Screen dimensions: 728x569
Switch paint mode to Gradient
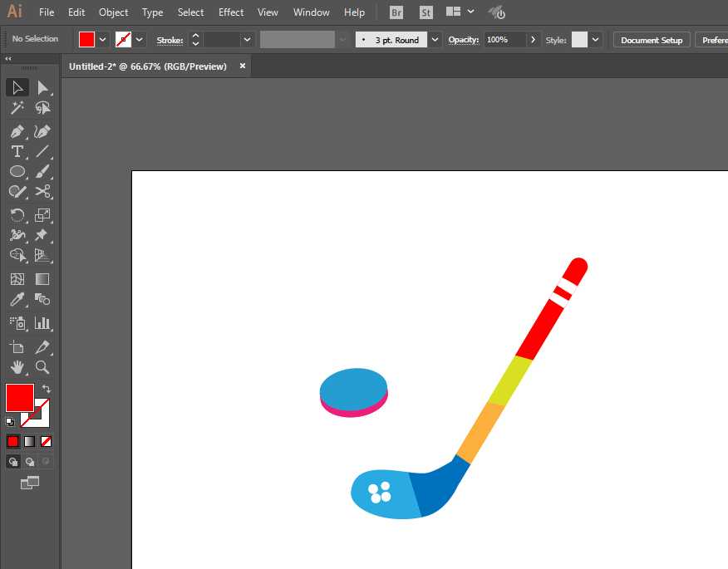click(x=29, y=441)
